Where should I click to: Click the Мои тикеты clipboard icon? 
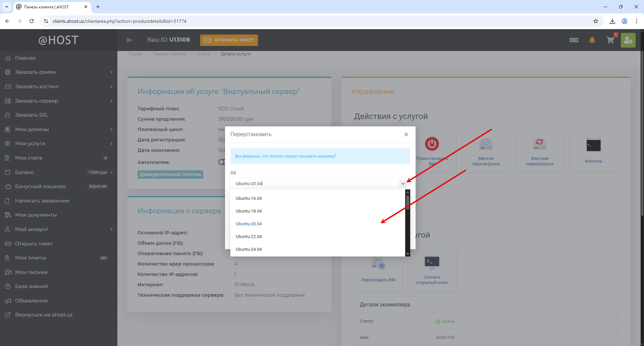pos(7,258)
